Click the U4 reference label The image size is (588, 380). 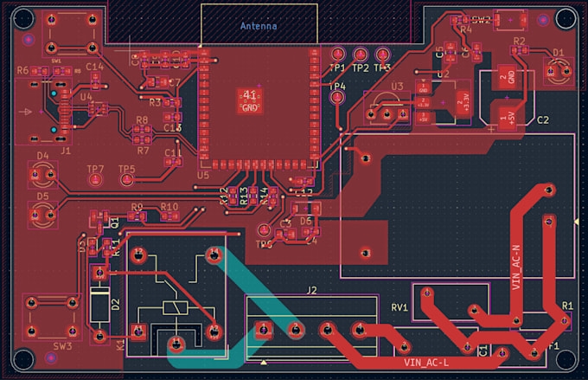pos(86,97)
